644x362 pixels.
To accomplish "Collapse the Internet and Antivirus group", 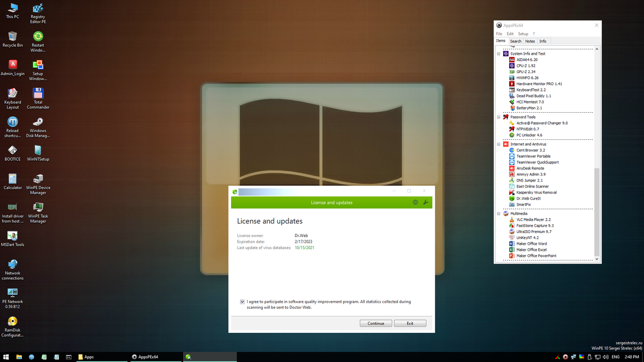I will click(499, 144).
